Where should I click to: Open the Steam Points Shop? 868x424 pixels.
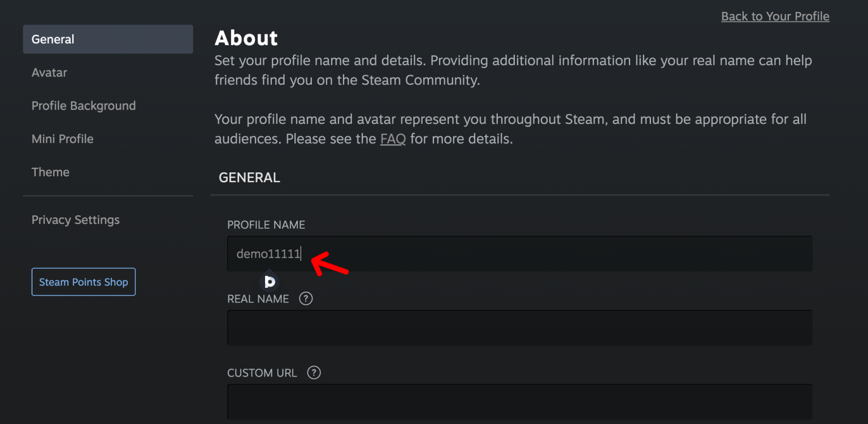(83, 282)
